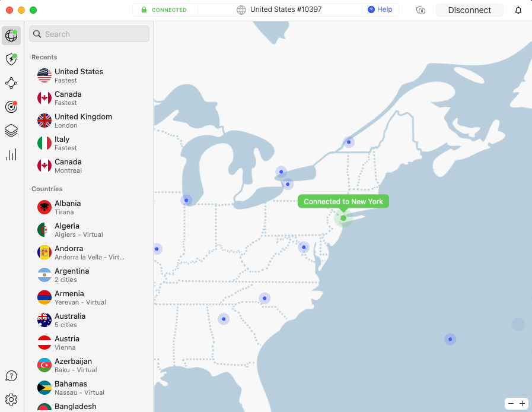Screen dimensions: 532x412
Task: Click the Australia flag icon
Action: point(44,320)
